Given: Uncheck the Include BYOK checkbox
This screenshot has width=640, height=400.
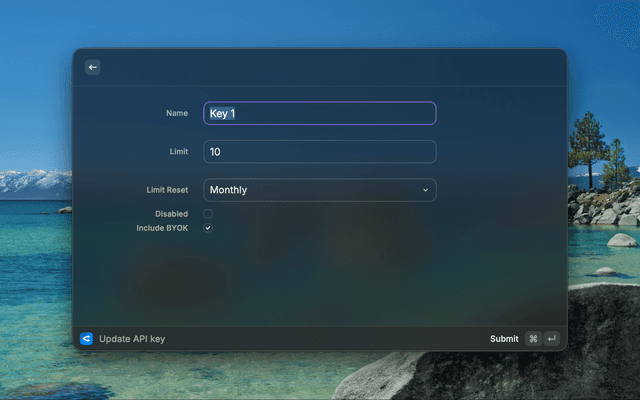Looking at the screenshot, I should click(208, 228).
